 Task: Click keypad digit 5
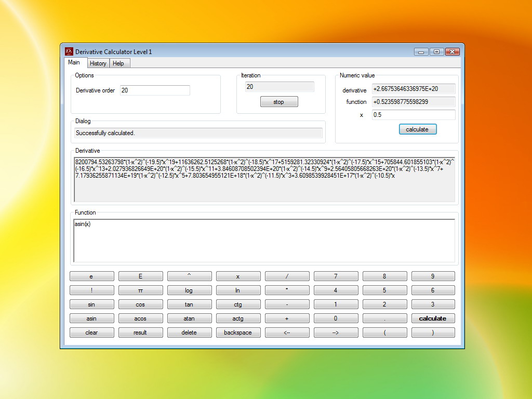click(385, 290)
